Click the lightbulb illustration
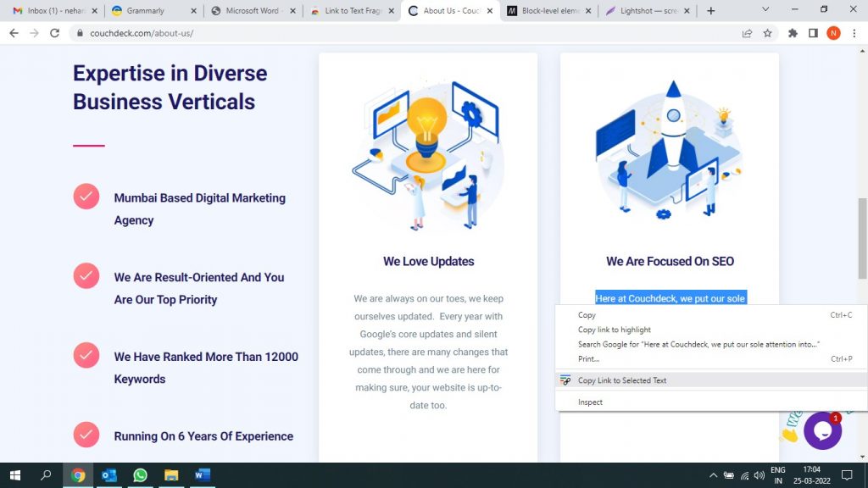 pos(427,155)
